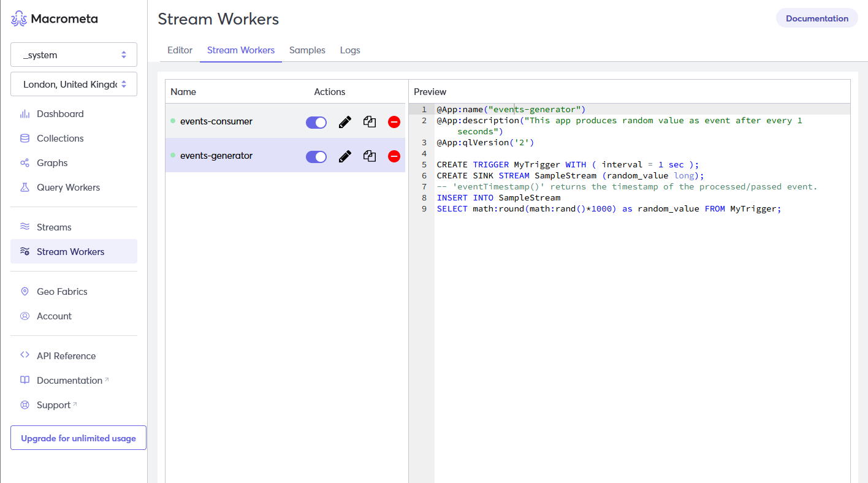
Task: Copy events-consumer using duplicate icon
Action: (370, 122)
